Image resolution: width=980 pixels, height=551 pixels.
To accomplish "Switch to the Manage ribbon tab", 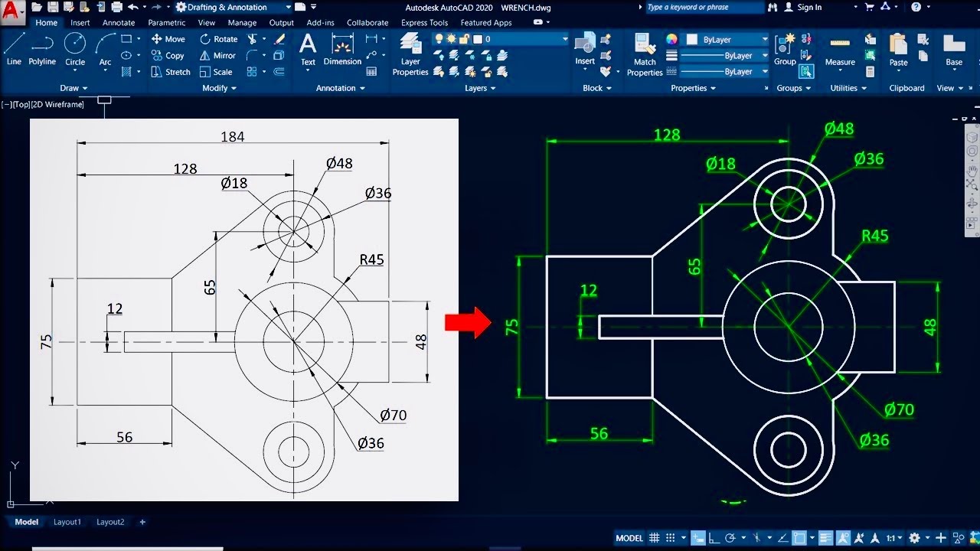I will (x=242, y=23).
